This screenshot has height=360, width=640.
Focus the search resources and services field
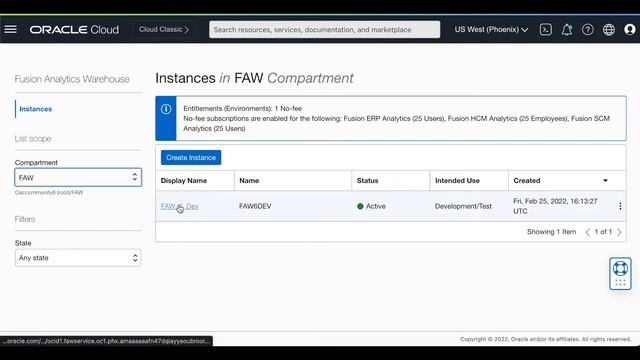(324, 29)
